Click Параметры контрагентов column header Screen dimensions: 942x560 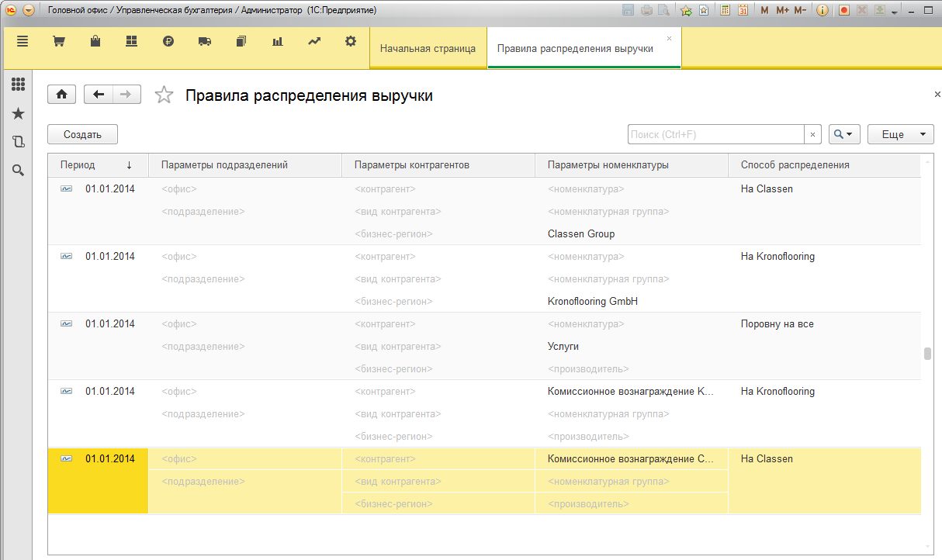coord(438,165)
